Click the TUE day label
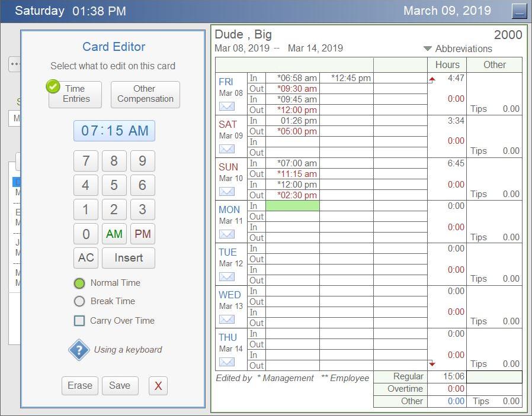This screenshot has width=532, height=416. click(228, 252)
